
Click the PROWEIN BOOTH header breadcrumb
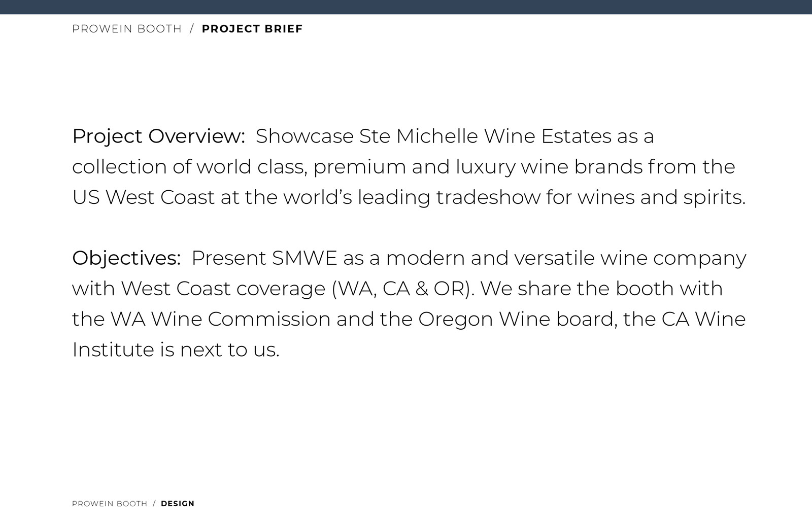point(127,29)
